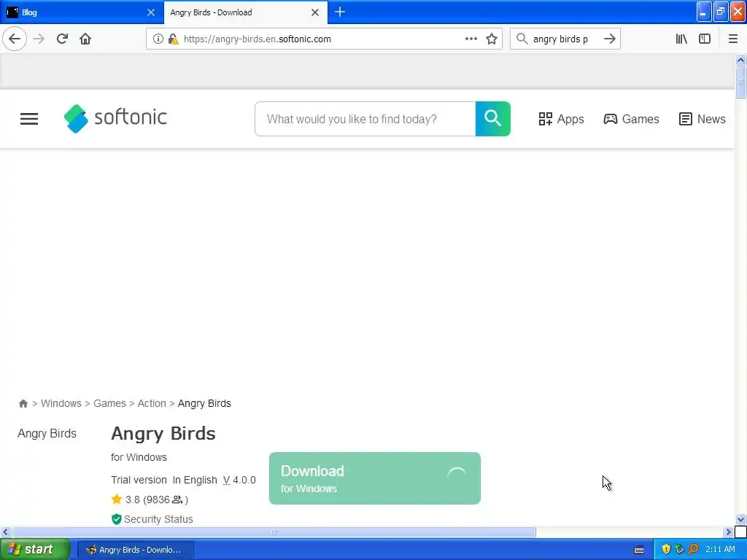Click the horizontal scrollbar left arrow
747x560 pixels.
click(5, 532)
